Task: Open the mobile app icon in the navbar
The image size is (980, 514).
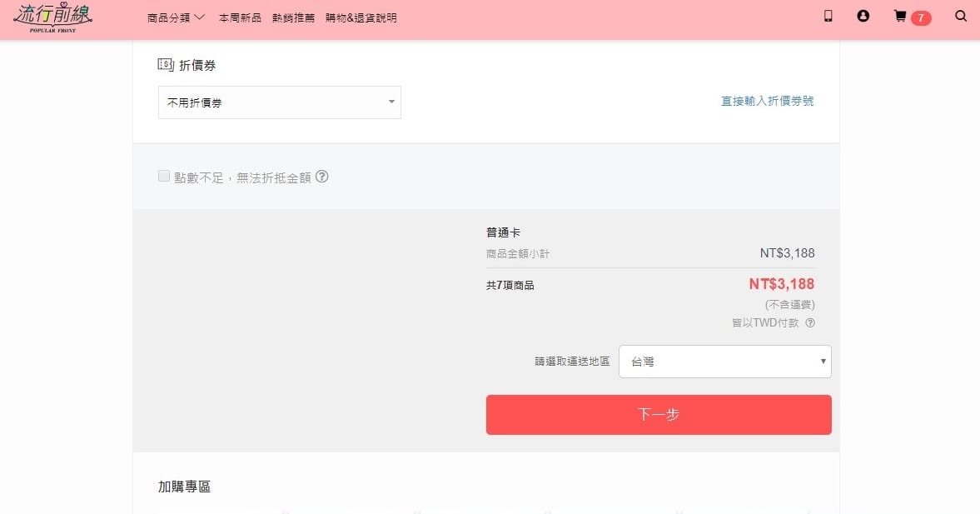Action: pyautogui.click(x=828, y=16)
